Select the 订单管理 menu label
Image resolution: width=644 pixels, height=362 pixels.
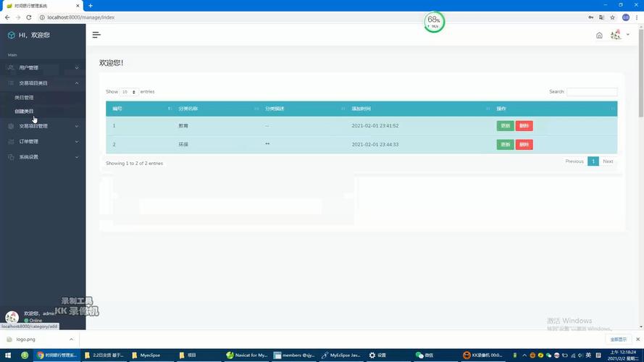[x=29, y=142]
